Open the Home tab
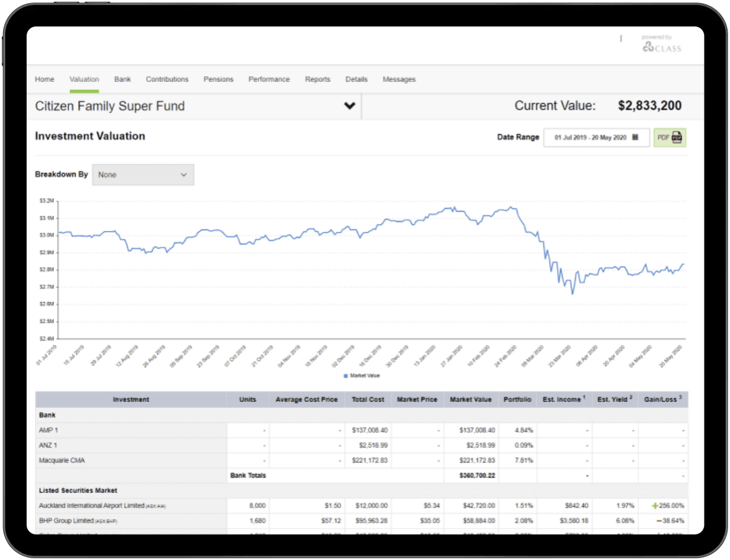Image resolution: width=730 pixels, height=560 pixels. click(45, 79)
